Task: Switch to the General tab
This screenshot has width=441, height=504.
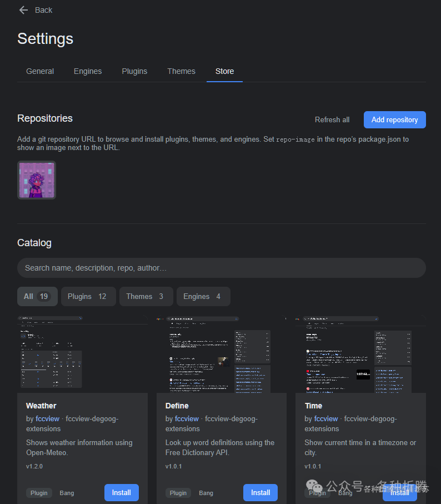Action: tap(40, 71)
